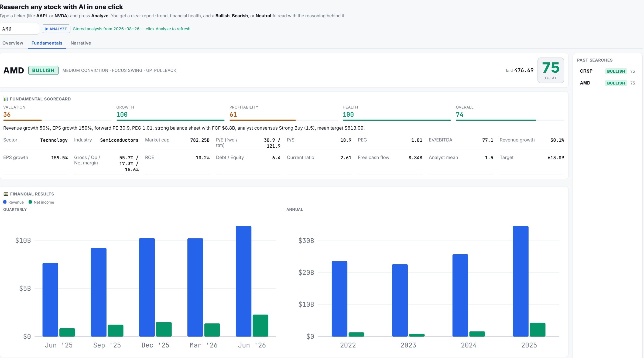Click the Mar '26 quarterly revenue bar

(195, 287)
